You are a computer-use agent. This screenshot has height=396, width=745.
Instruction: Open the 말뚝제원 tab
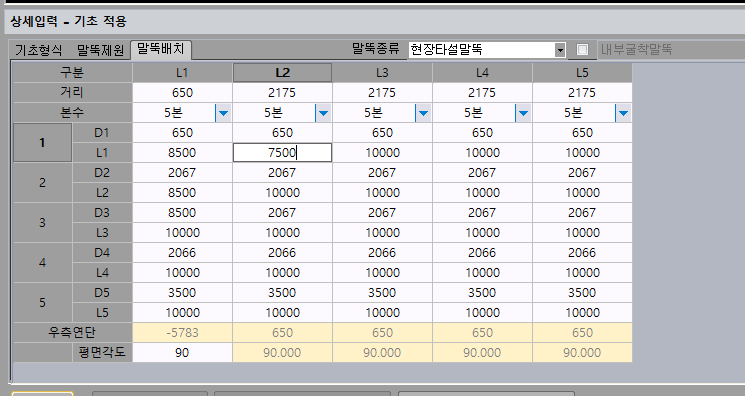(100, 50)
